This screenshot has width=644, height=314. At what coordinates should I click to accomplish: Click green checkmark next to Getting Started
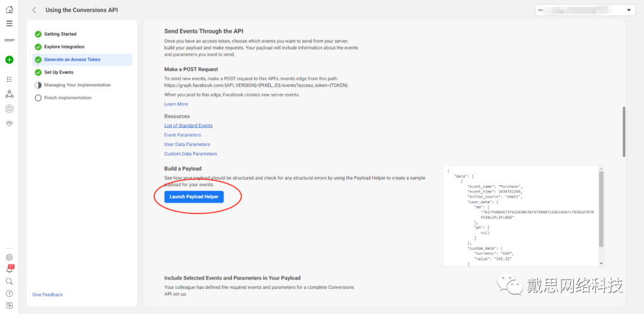coord(38,34)
